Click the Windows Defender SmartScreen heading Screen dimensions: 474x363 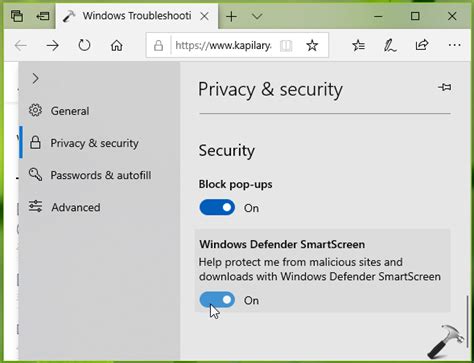pos(282,244)
